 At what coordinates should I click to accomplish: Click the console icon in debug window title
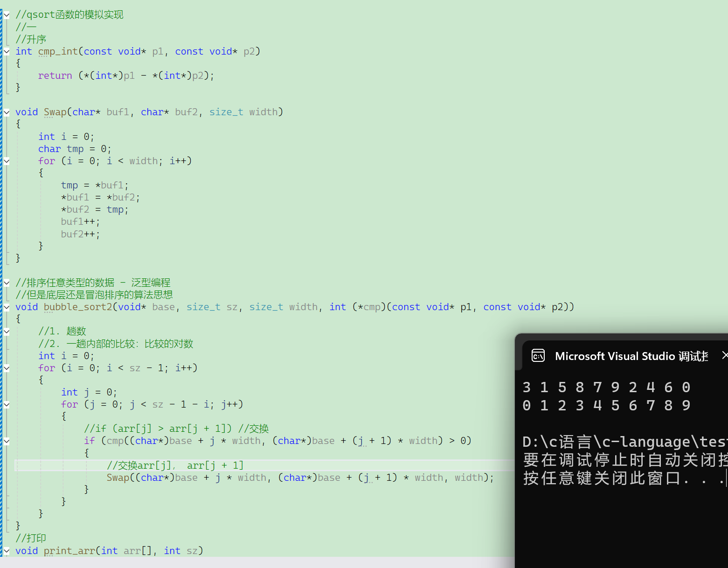(x=538, y=356)
